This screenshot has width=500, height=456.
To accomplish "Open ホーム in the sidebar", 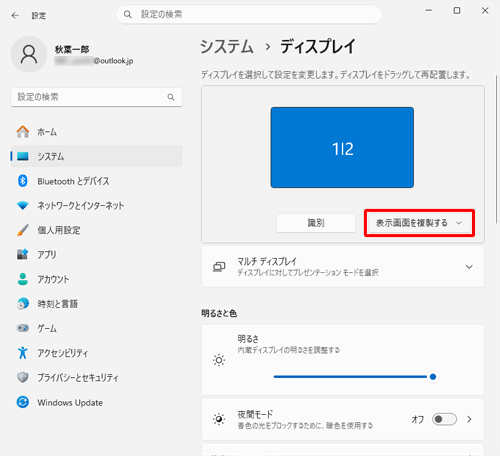I will [x=96, y=132].
